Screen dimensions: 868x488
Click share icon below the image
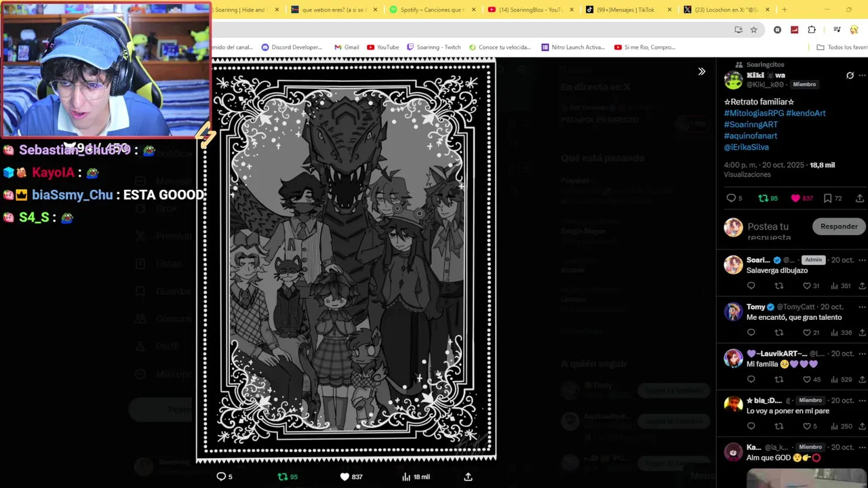tap(468, 476)
